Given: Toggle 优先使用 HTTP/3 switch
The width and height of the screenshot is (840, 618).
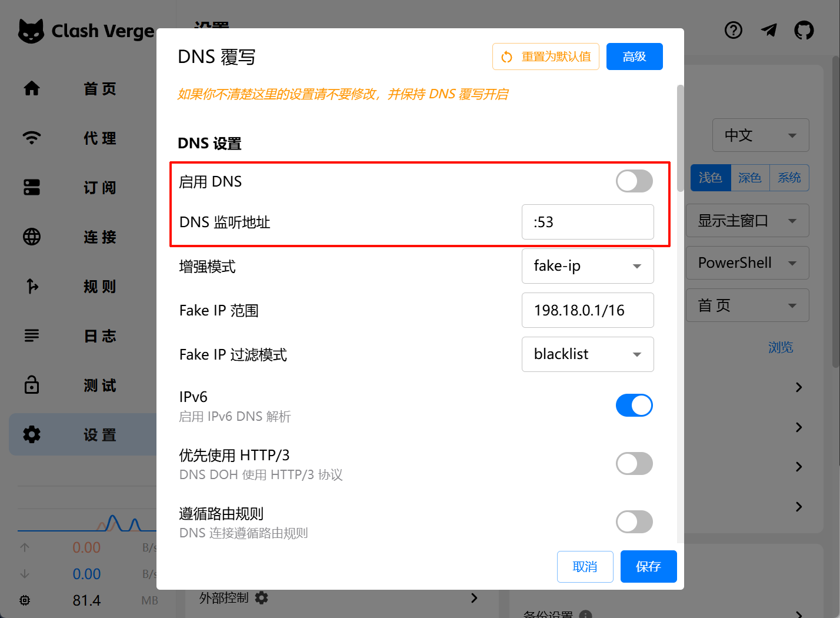Looking at the screenshot, I should click(634, 464).
